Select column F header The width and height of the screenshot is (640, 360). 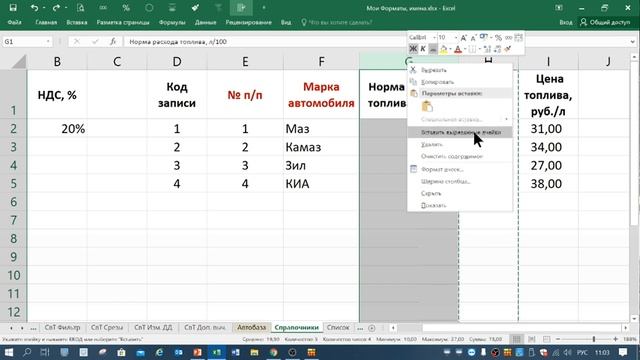[x=321, y=61]
